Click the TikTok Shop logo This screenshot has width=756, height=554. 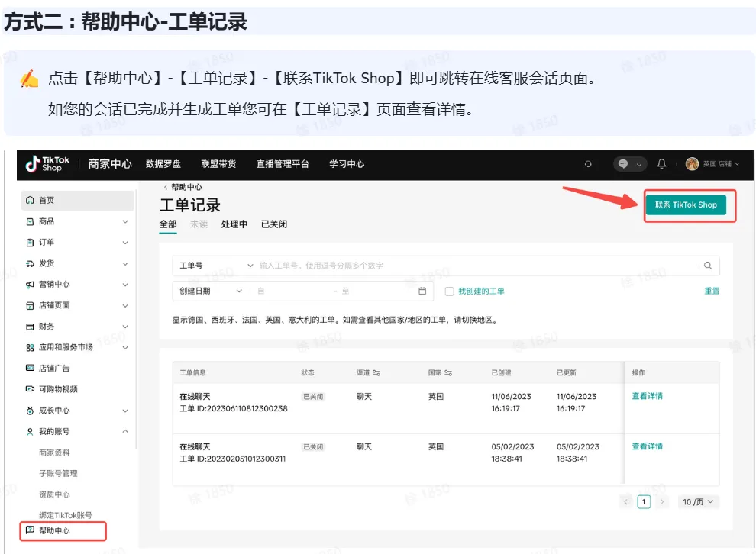(x=47, y=164)
